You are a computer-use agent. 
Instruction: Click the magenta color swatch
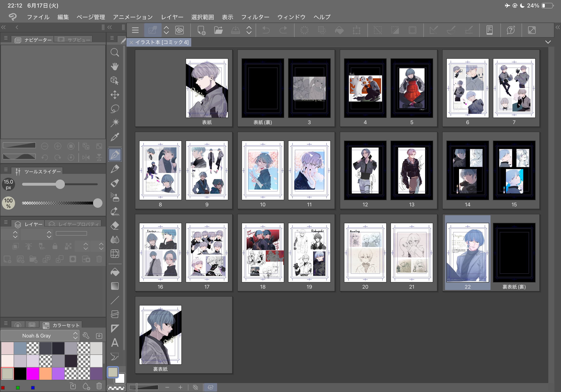point(33,374)
